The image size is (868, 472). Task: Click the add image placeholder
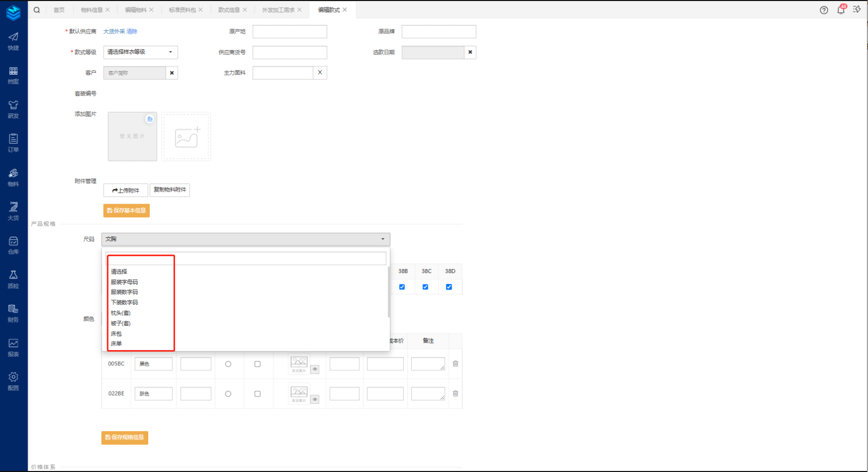point(186,137)
